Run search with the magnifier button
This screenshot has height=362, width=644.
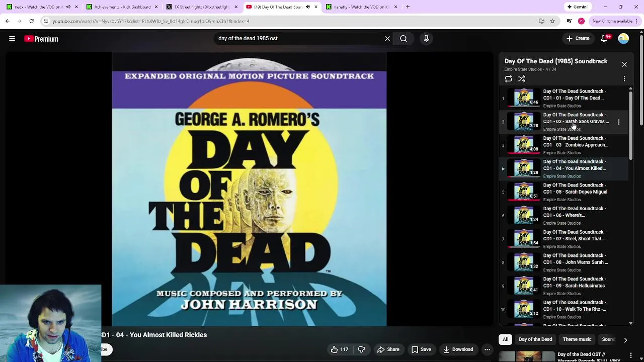click(404, 38)
